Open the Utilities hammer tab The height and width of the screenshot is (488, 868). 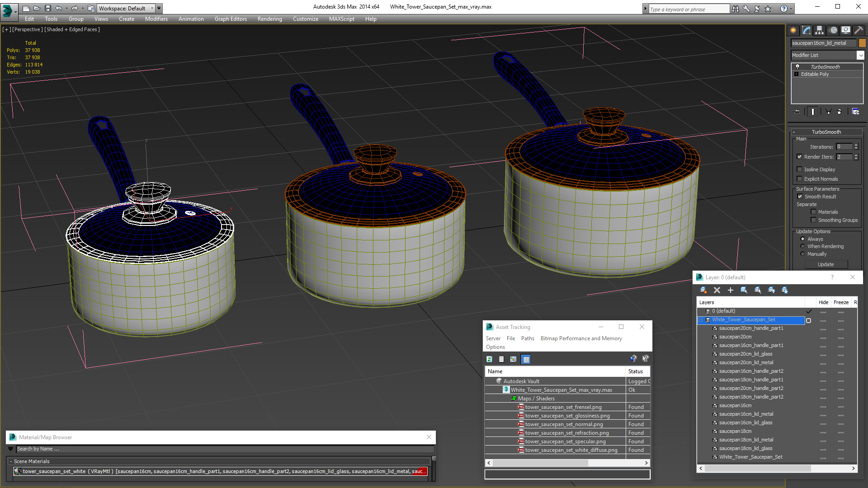click(x=859, y=30)
